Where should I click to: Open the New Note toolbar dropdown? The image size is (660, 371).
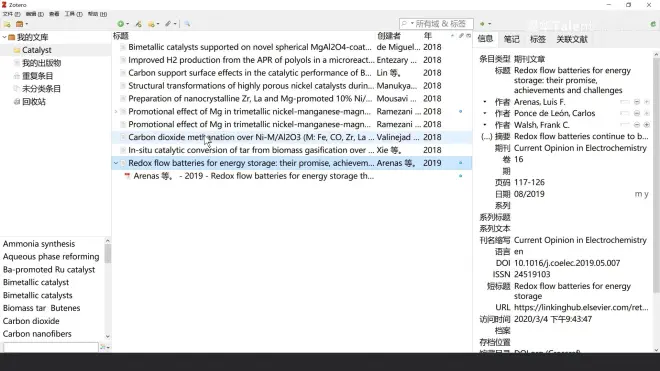tap(153, 24)
